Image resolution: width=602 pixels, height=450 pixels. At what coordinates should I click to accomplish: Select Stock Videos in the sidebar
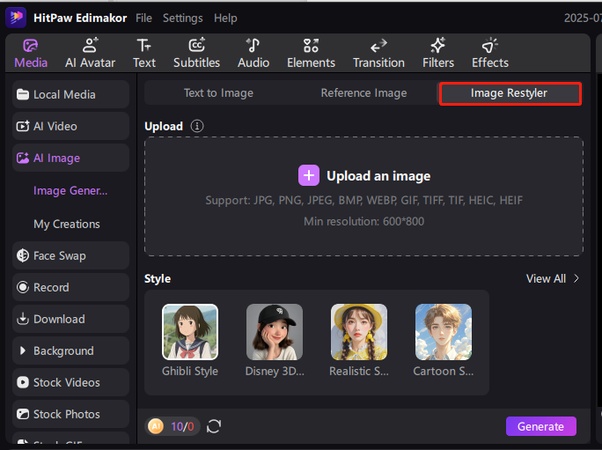[x=71, y=382]
